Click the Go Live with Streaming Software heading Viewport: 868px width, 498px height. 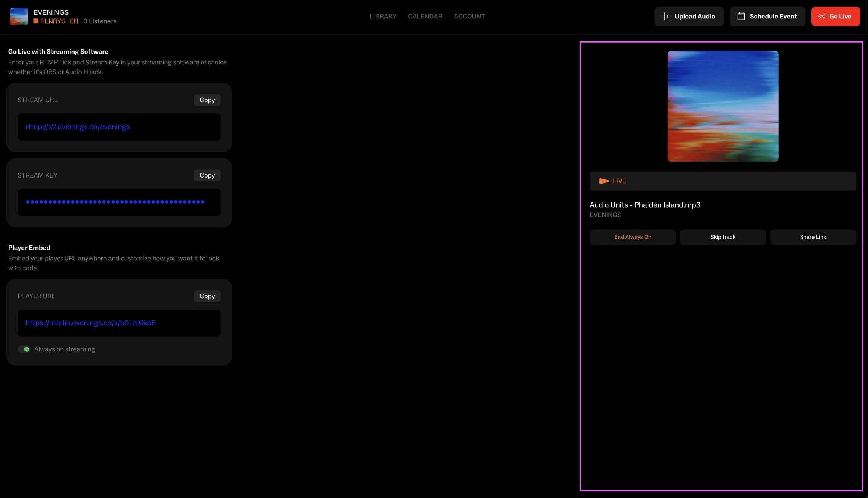coord(58,52)
